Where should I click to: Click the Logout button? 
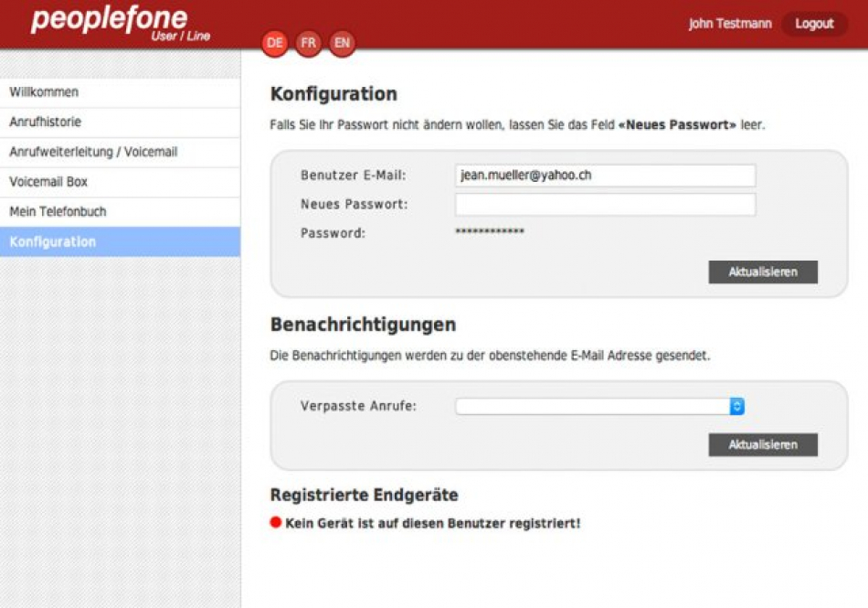pos(814,24)
